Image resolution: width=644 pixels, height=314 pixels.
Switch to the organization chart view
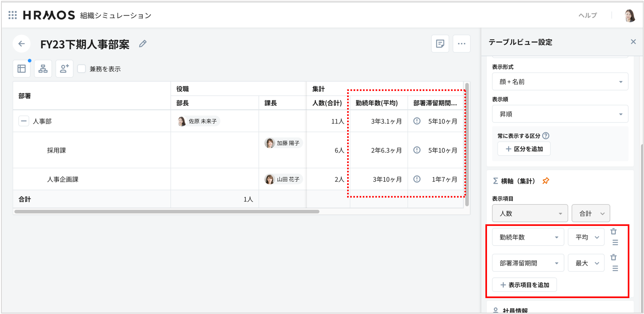(43, 69)
